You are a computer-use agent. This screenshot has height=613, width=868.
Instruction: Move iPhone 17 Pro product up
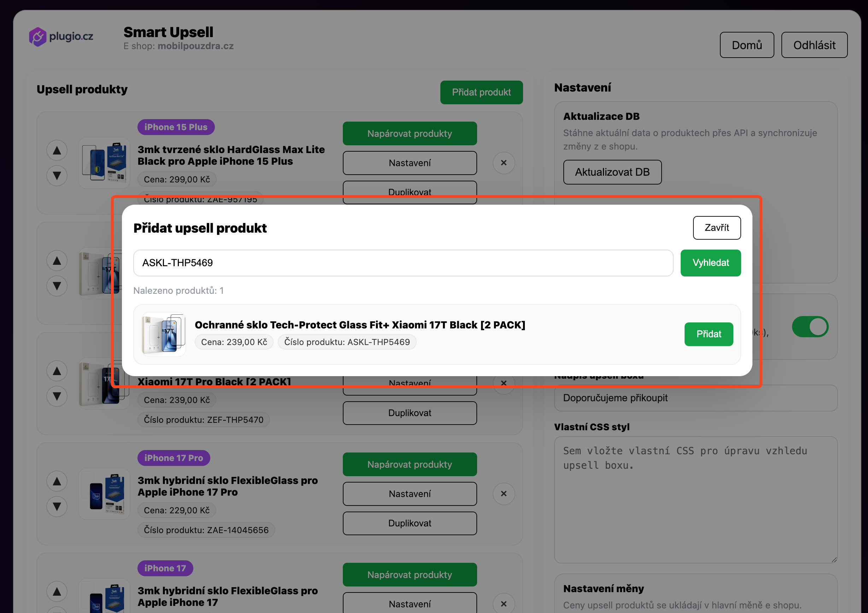pyautogui.click(x=57, y=481)
